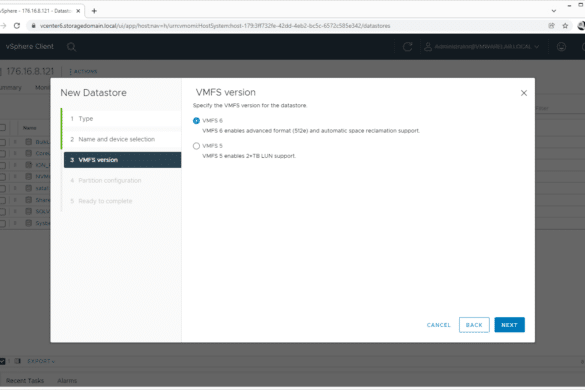Switch to the Summary tab
The height and width of the screenshot is (390, 585).
[x=10, y=88]
